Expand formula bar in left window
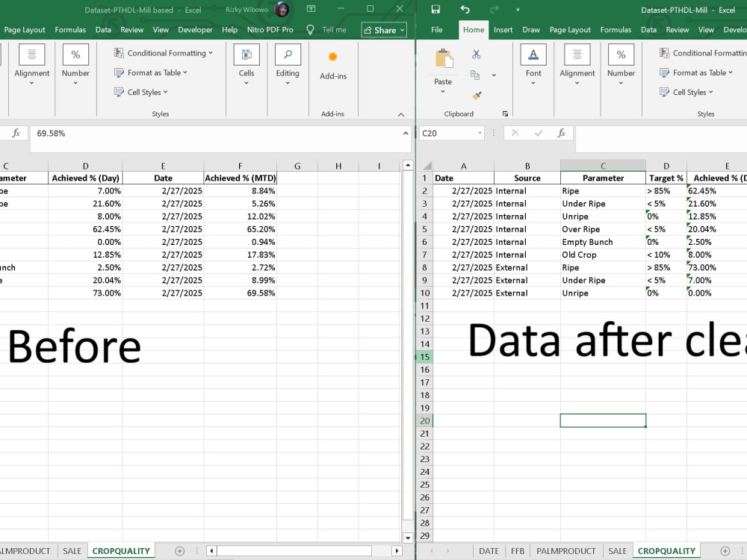The width and height of the screenshot is (747, 560). click(x=406, y=134)
